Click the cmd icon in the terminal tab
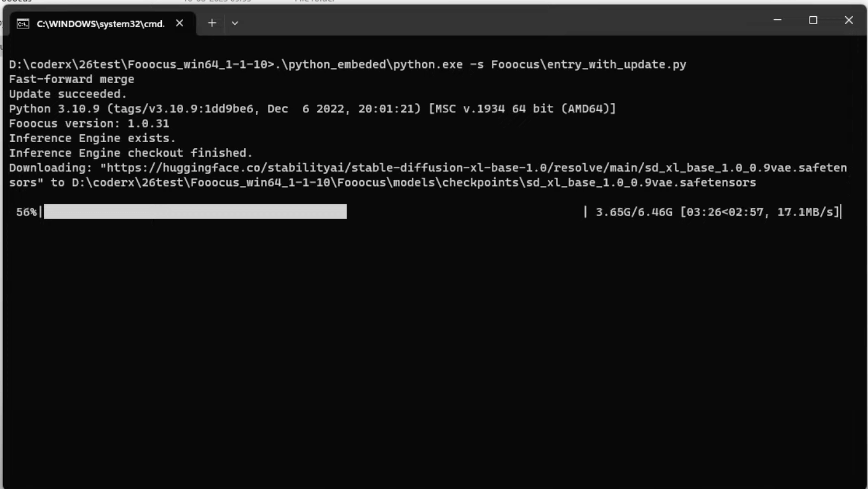 23,23
